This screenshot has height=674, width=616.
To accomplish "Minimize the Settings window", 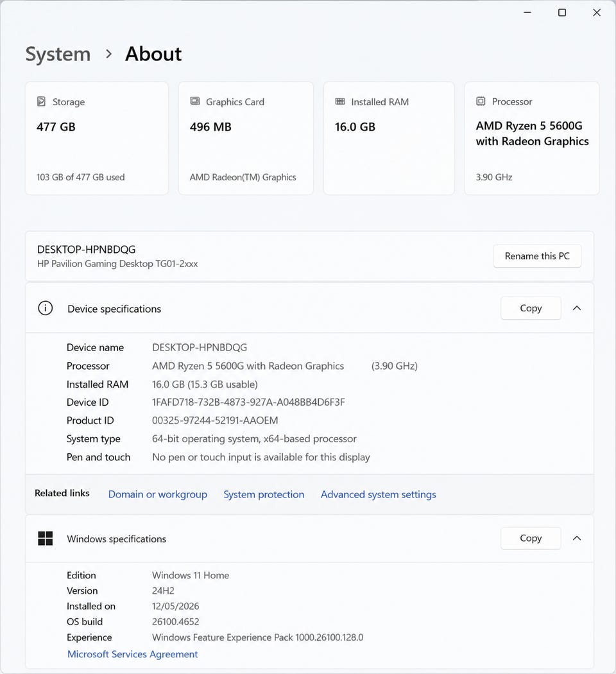I will pos(527,12).
